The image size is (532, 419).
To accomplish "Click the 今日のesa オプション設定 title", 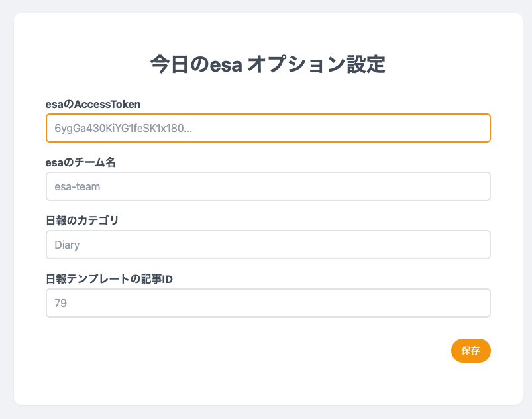I will point(266,63).
